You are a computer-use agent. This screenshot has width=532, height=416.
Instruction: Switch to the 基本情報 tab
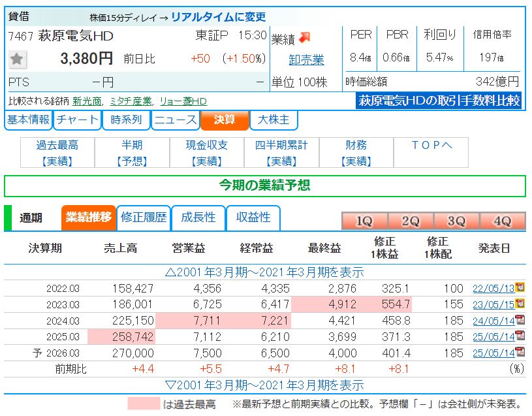click(28, 120)
